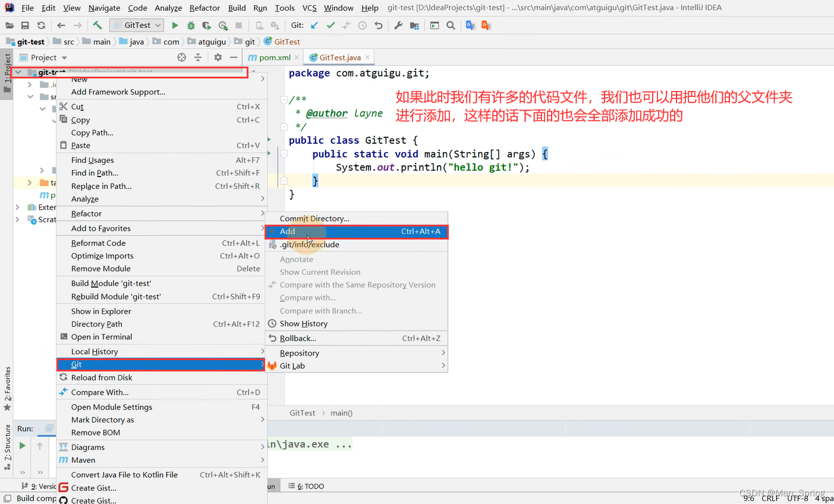834x504 pixels.
Task: Open the 6: TODO tool window tab
Action: pyautogui.click(x=306, y=486)
